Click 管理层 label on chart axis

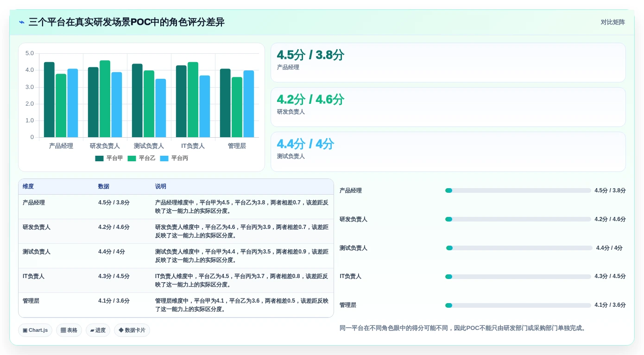237,146
